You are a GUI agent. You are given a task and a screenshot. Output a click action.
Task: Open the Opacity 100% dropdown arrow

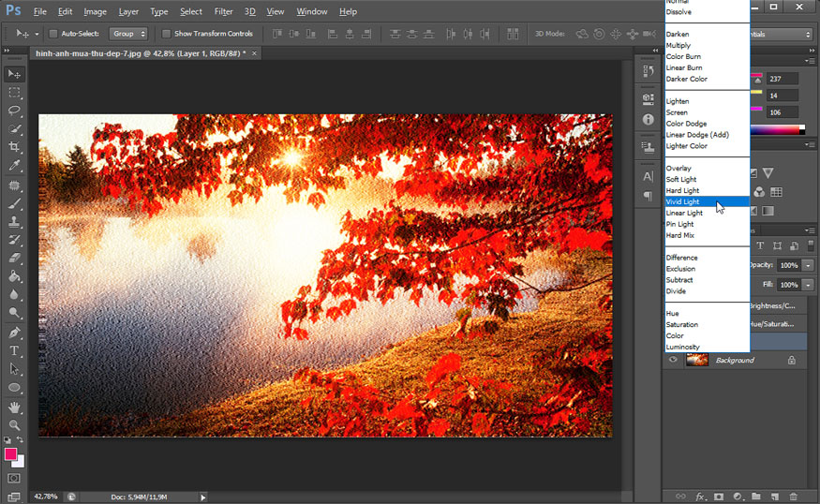coord(809,266)
